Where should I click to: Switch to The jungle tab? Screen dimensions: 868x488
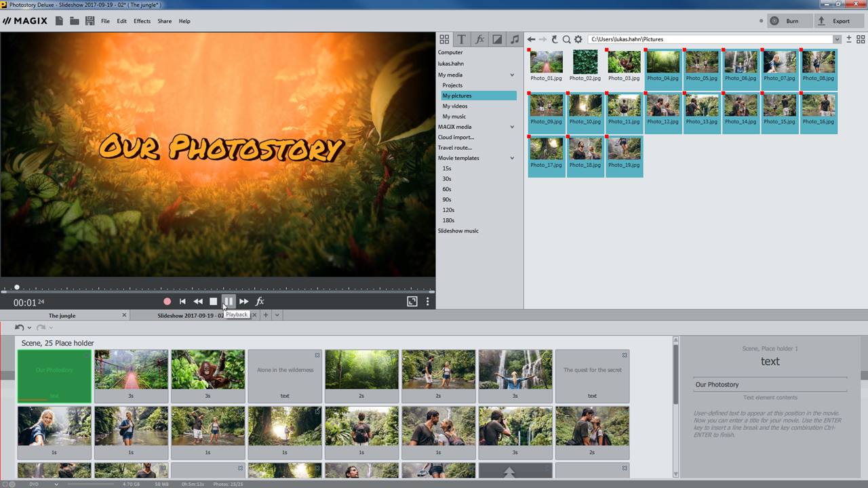point(62,316)
